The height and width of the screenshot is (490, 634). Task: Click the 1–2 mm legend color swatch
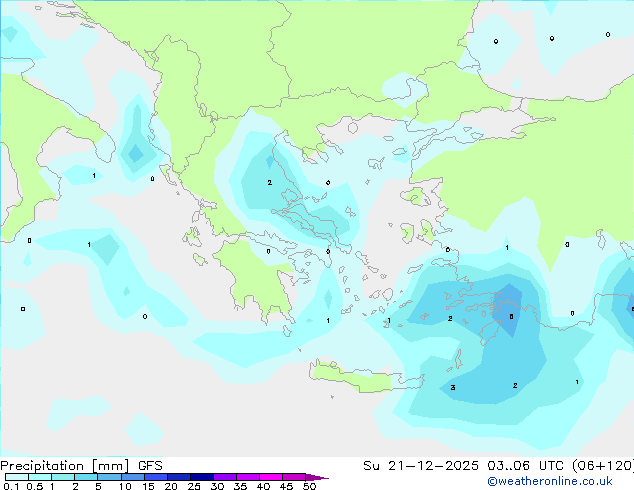coord(63,477)
